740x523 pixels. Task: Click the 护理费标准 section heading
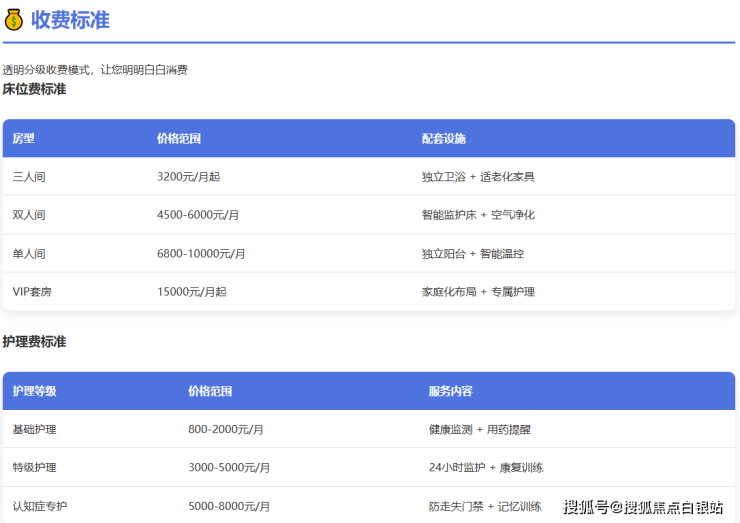point(34,342)
